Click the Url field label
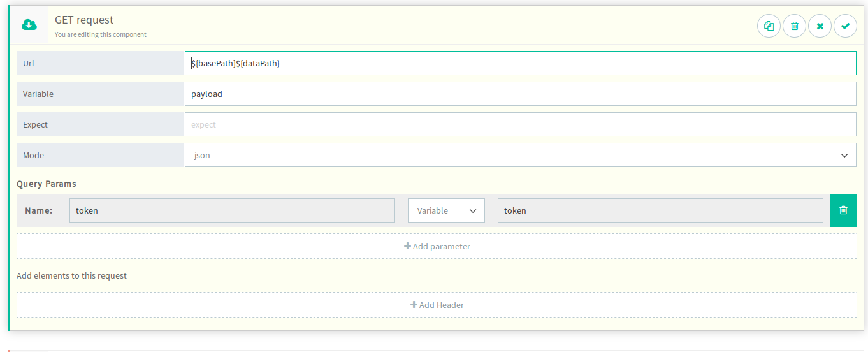Image resolution: width=868 pixels, height=352 pixels. coord(29,63)
